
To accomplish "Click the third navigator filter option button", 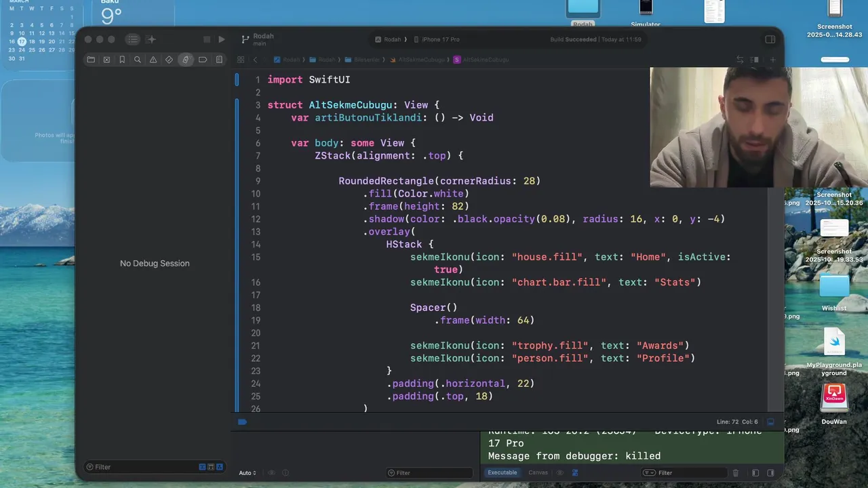I will 220,467.
